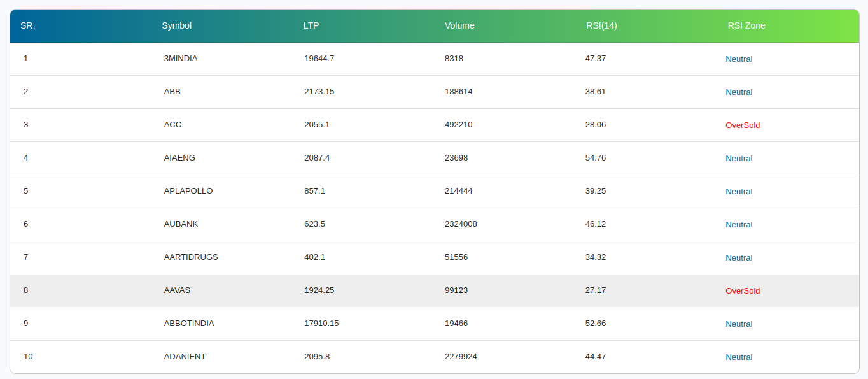Click LTP value 1924.25

pyautogui.click(x=319, y=290)
